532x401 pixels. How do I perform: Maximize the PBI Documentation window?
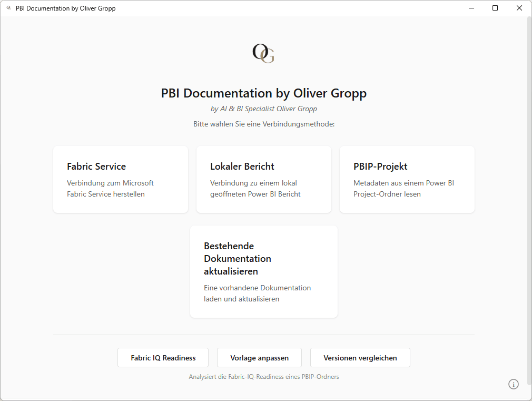(495, 8)
